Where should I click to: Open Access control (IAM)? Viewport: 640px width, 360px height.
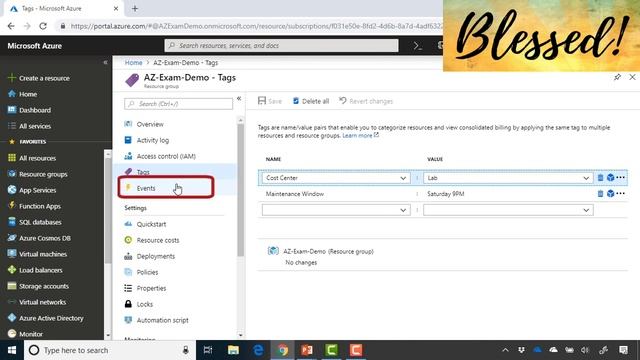point(166,156)
